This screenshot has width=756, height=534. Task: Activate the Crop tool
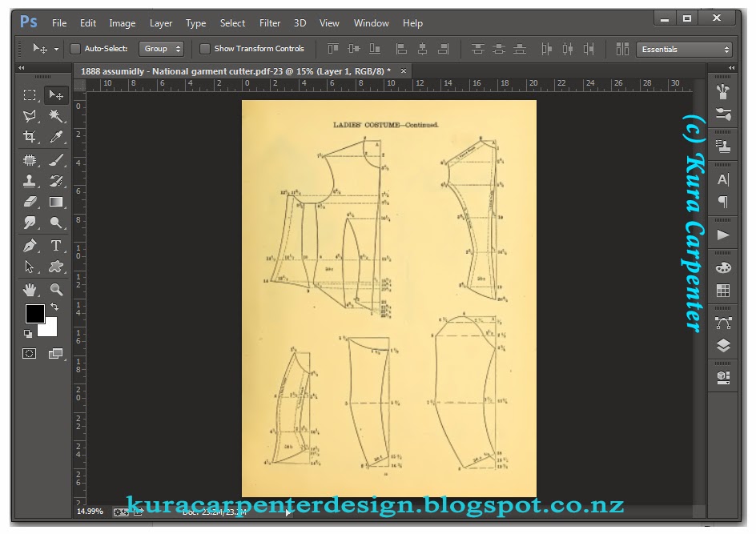(30, 137)
